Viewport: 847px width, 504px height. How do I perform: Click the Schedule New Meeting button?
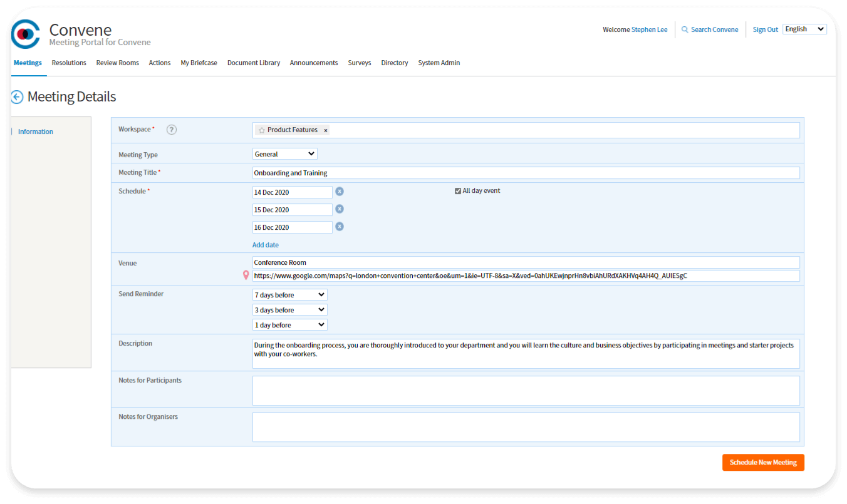point(763,463)
